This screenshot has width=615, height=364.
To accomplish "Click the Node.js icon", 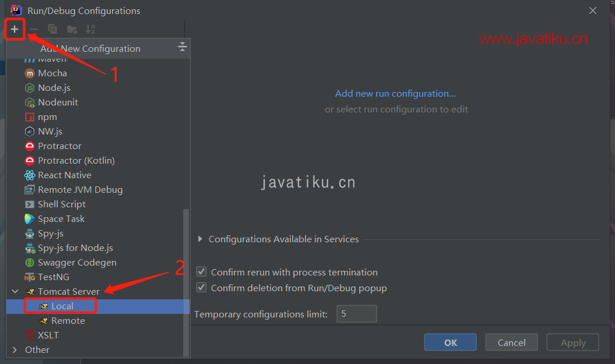I will pyautogui.click(x=30, y=88).
